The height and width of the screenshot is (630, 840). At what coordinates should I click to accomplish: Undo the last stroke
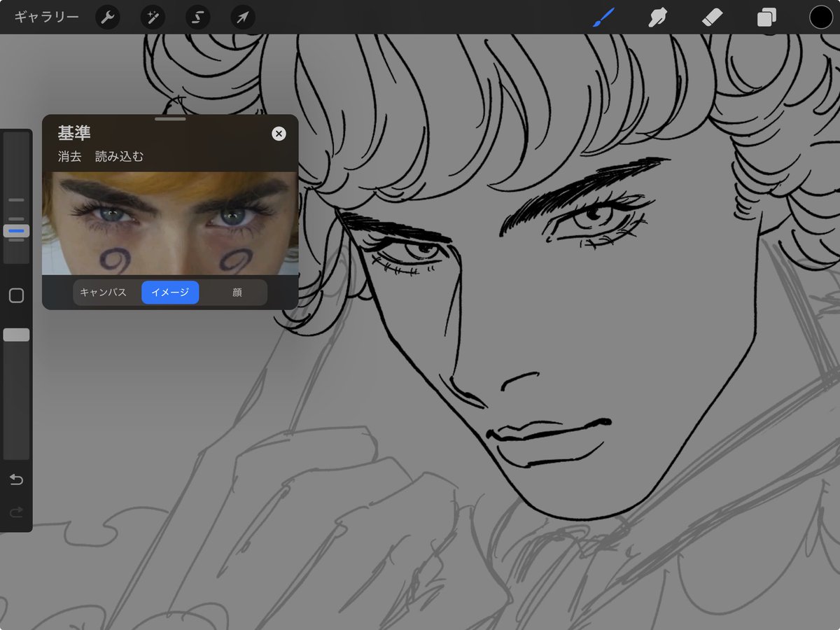coord(16,479)
